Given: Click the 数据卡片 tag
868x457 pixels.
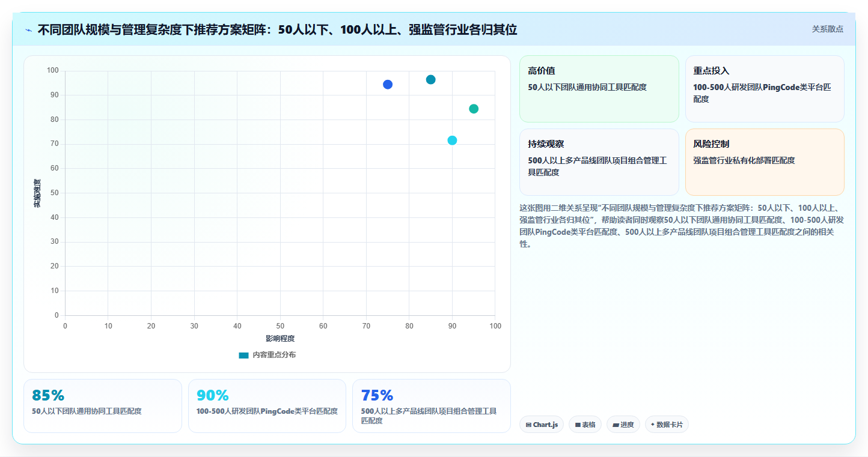Looking at the screenshot, I should 667,425.
